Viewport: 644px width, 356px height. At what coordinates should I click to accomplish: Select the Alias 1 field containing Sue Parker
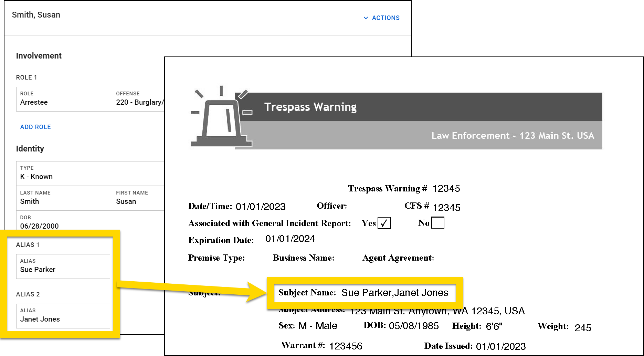tap(63, 266)
